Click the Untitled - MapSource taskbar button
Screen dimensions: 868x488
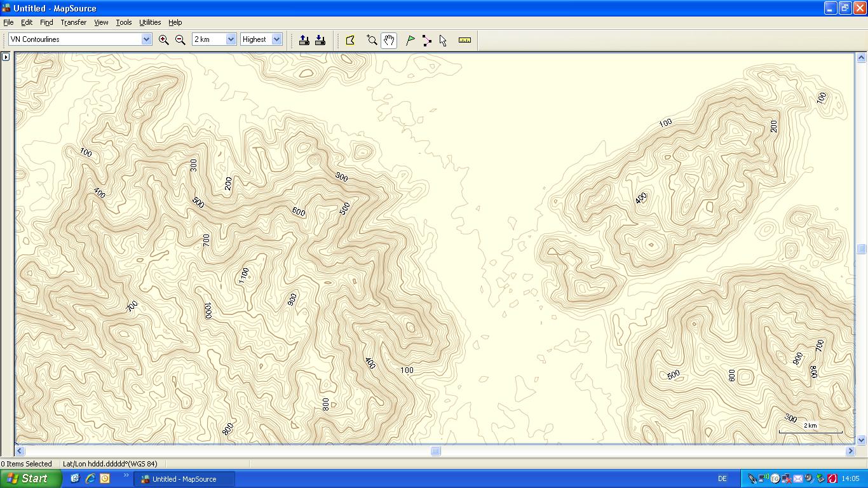(x=184, y=479)
